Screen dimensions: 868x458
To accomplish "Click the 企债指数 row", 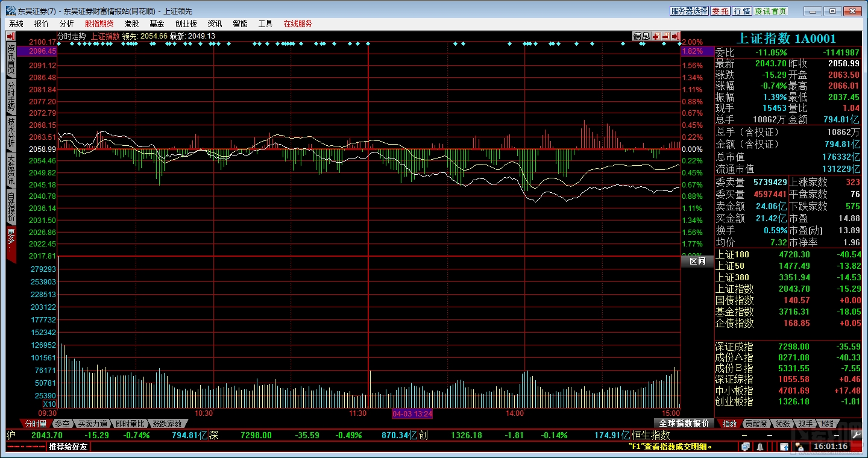I will (788, 323).
